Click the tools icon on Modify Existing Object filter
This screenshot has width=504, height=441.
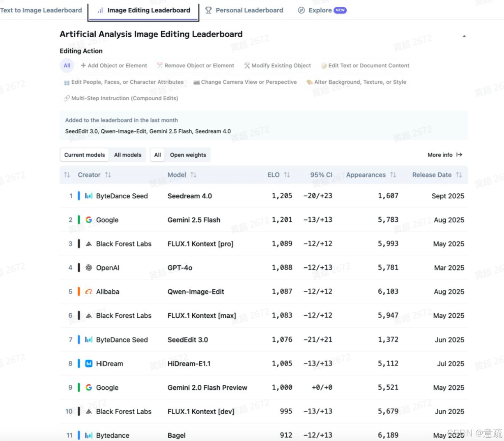(x=247, y=65)
